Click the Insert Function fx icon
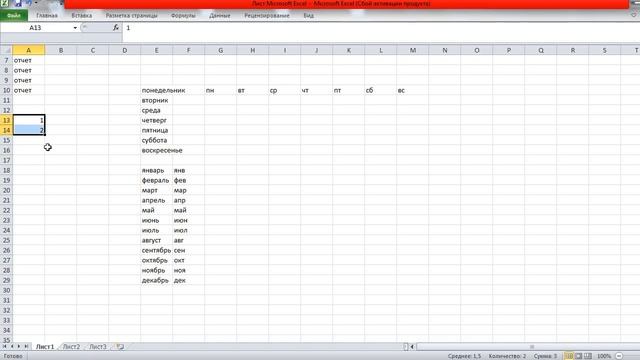 [116, 27]
